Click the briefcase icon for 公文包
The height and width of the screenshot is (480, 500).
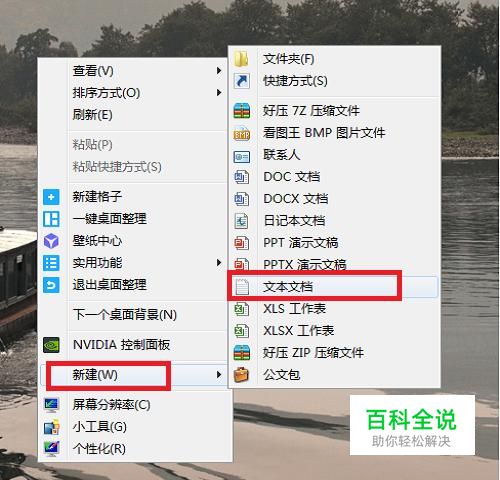click(241, 375)
